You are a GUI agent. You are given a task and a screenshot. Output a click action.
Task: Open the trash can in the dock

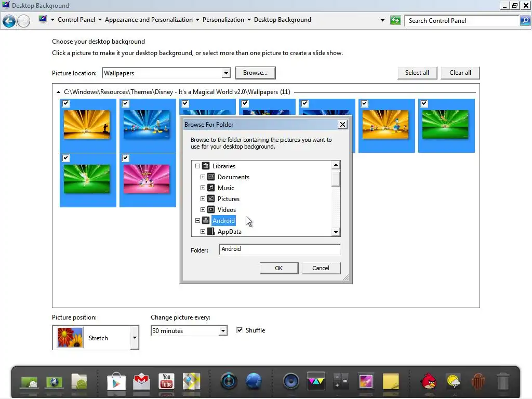pyautogui.click(x=503, y=381)
